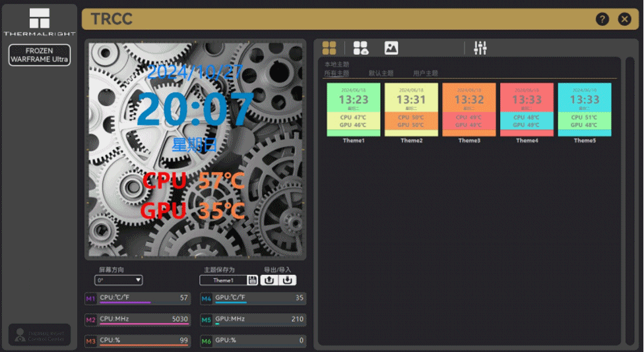
Task: Switch to the 用户主题 tab
Action: pos(426,73)
